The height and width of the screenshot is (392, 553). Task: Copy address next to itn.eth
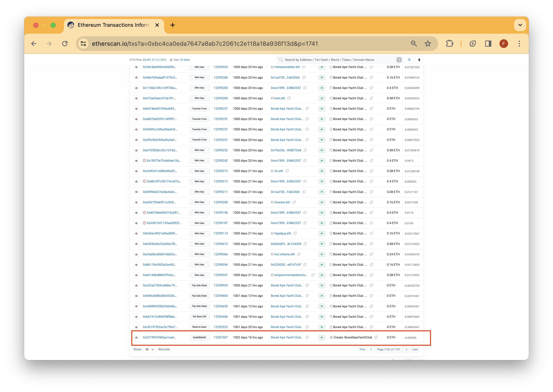coord(287,171)
